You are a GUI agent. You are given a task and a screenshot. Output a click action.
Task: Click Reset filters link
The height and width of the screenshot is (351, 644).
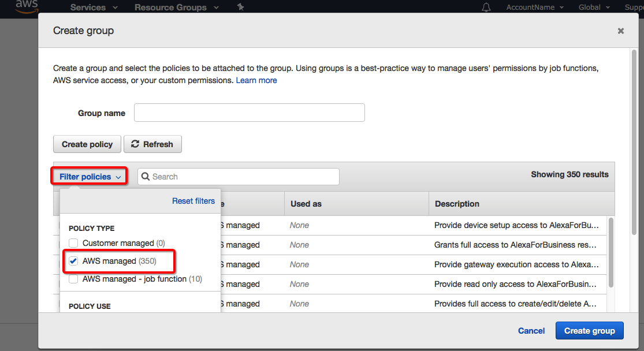tap(193, 201)
